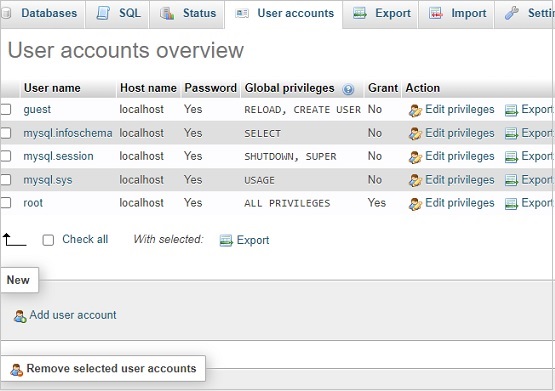Open the Export tab
555x391 pixels.
point(381,13)
